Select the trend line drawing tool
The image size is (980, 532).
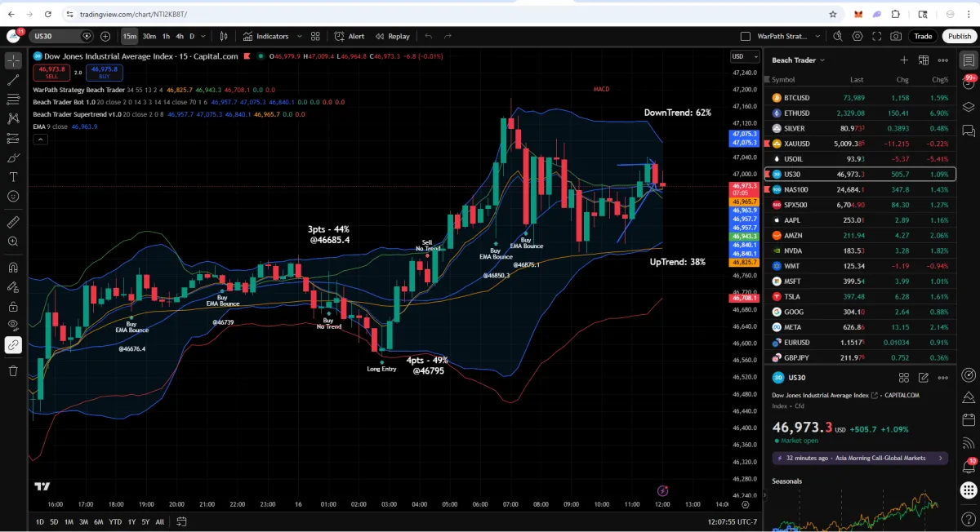coord(13,80)
